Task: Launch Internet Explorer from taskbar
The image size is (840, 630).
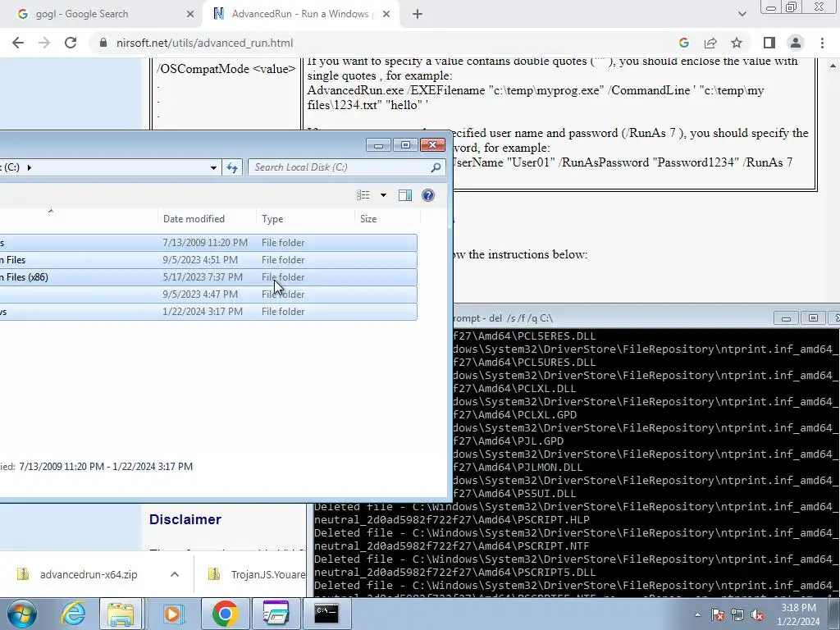Action: [x=73, y=614]
